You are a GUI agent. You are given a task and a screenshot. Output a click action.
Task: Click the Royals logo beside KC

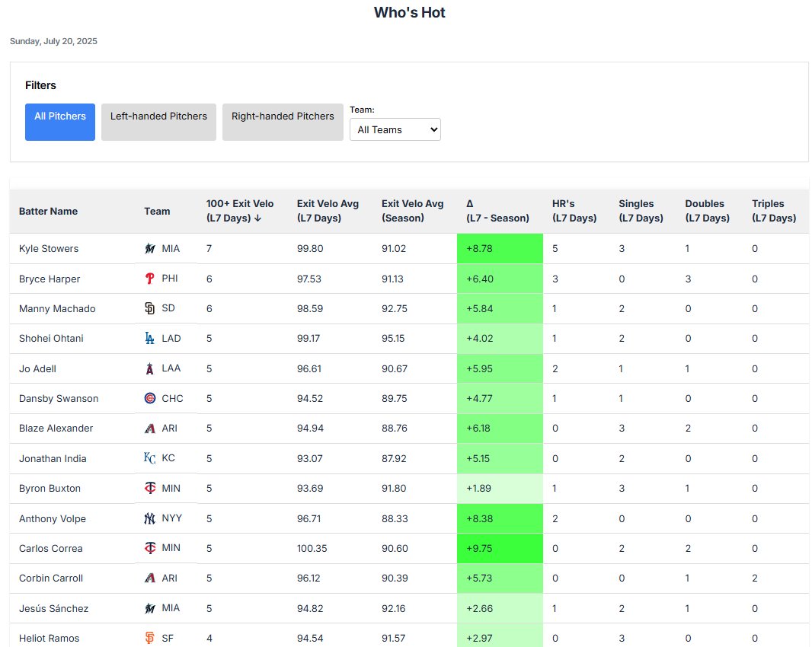tap(149, 458)
